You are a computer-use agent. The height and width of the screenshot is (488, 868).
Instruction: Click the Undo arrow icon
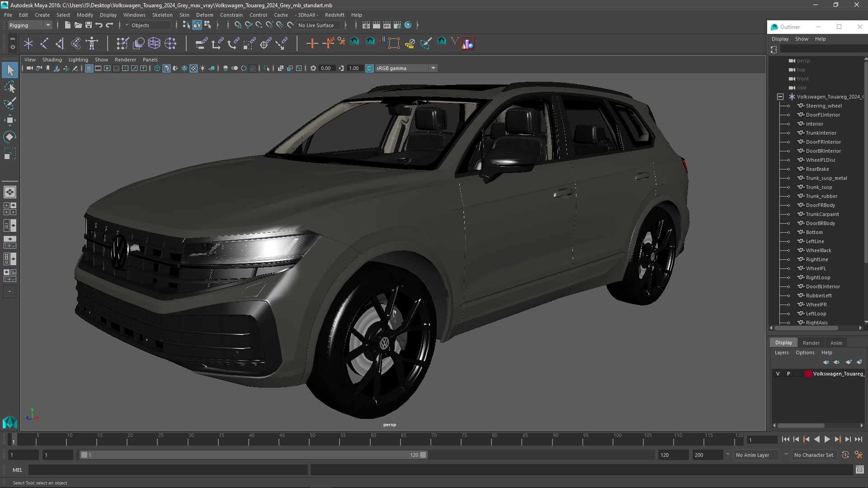[x=99, y=25]
